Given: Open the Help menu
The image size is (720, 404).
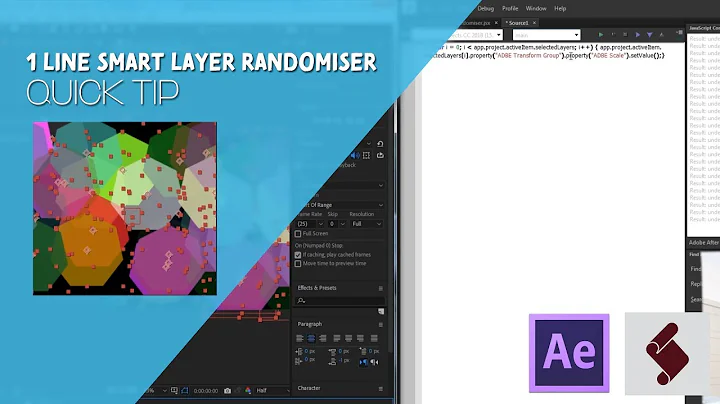Looking at the screenshot, I should [560, 8].
